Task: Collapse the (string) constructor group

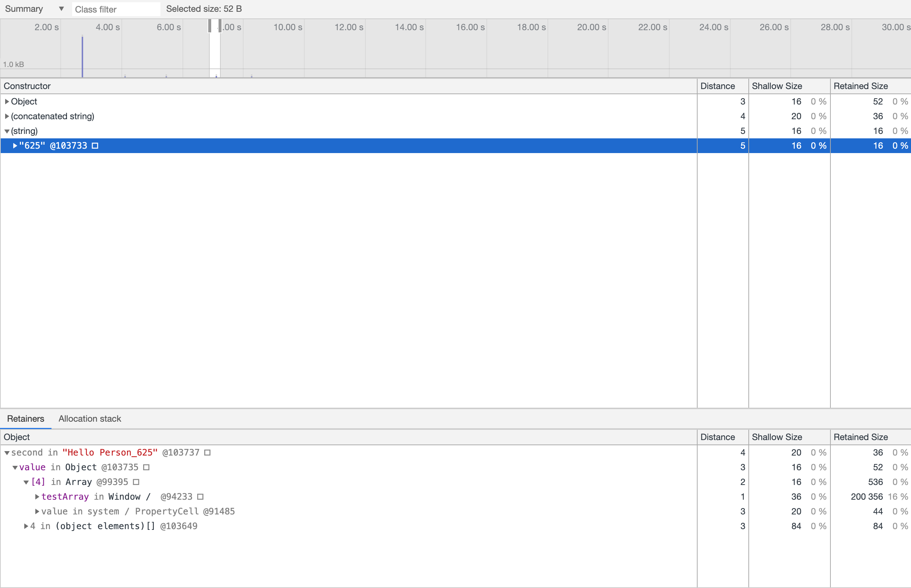Action: coord(7,131)
